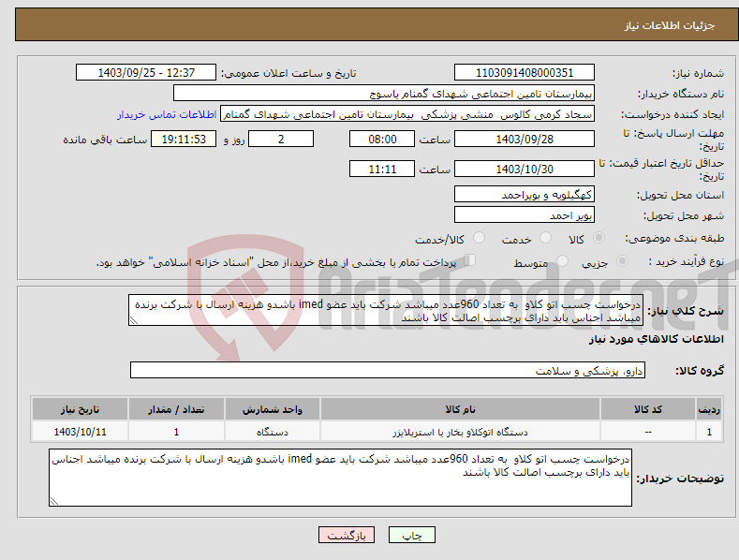739x560 pixels.
Task: Click the ردیف column header
Action: point(709,409)
